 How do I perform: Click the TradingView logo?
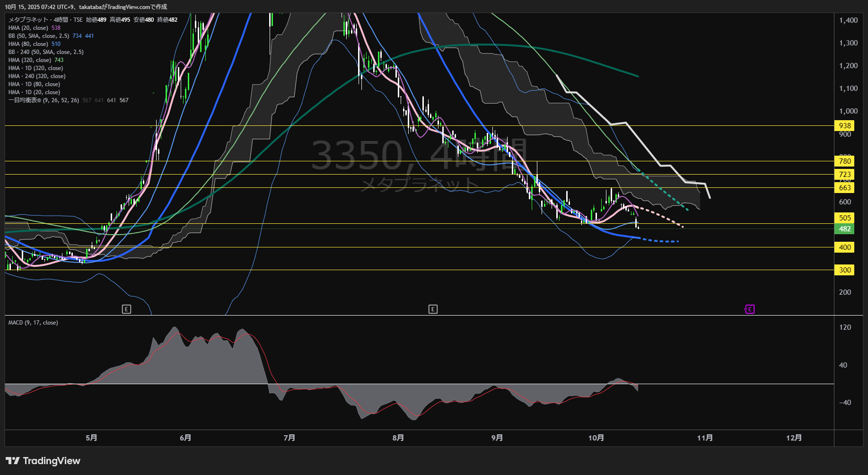pos(43,461)
